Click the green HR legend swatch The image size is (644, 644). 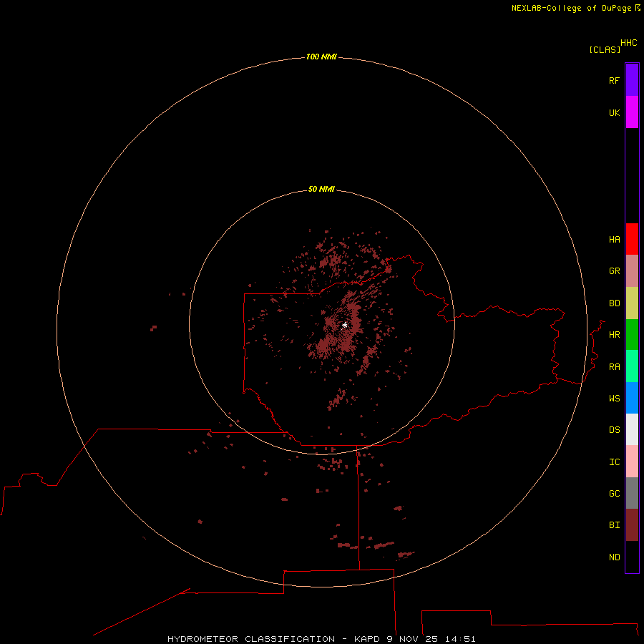632,335
